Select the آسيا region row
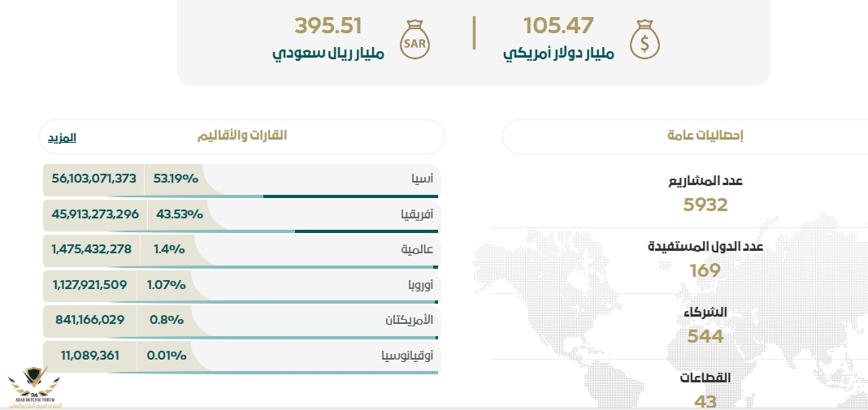Image resolution: width=868 pixels, height=410 pixels. tap(241, 180)
